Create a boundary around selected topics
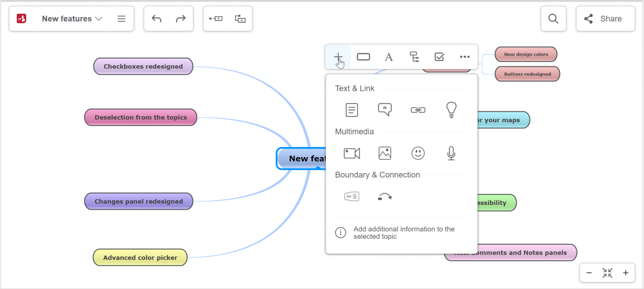 [351, 196]
